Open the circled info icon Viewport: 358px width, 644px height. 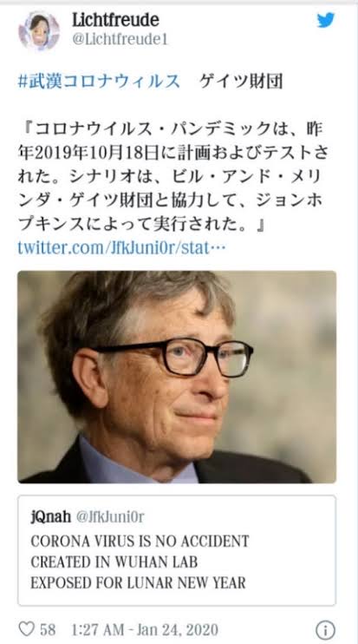point(325,629)
